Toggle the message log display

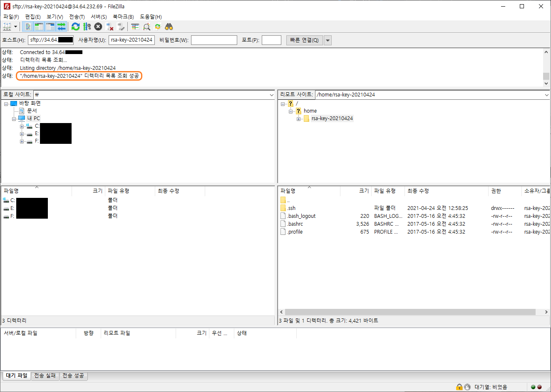[x=28, y=27]
